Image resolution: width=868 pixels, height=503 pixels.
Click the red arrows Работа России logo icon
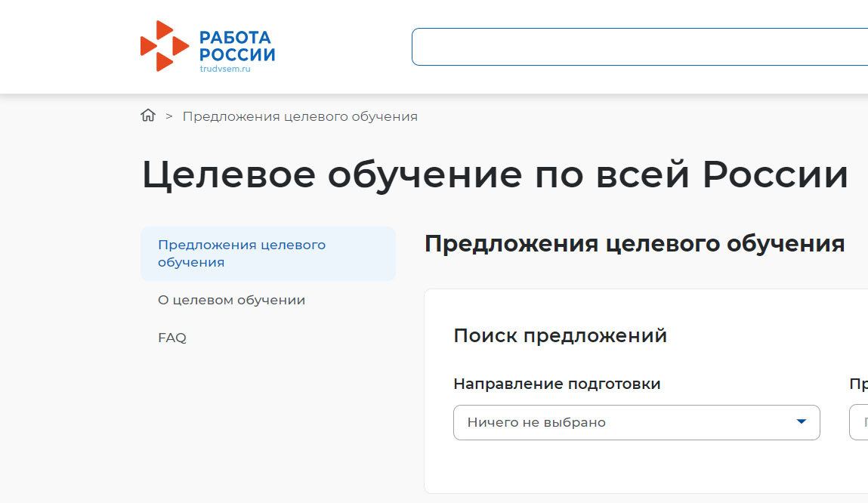[163, 46]
